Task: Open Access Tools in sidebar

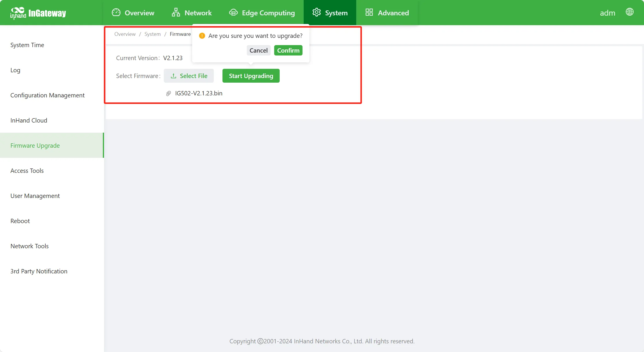Action: coord(52,171)
